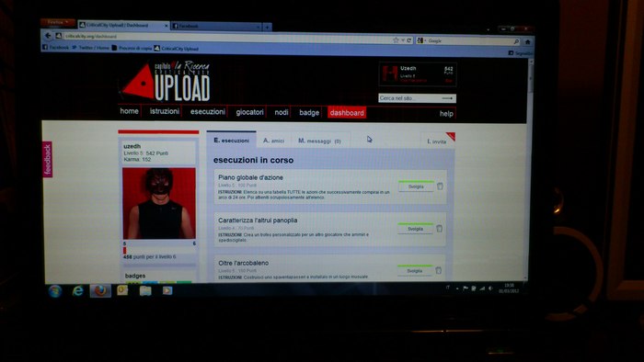Open the CriticalCity Upload bookmark
Screen dimensions: 644x362
[177, 49]
